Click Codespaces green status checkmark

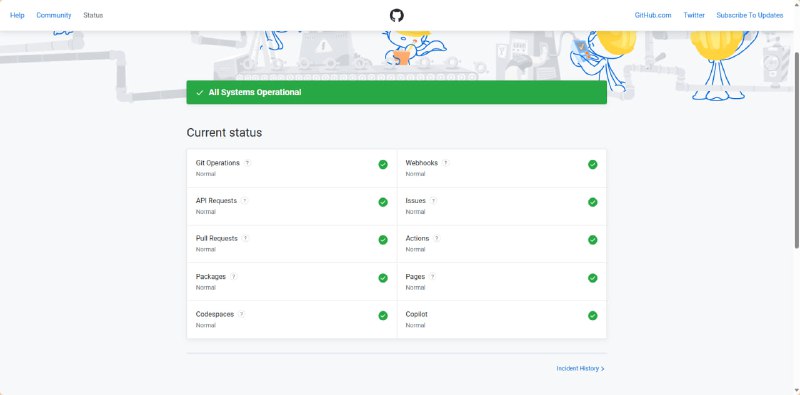[x=383, y=316]
